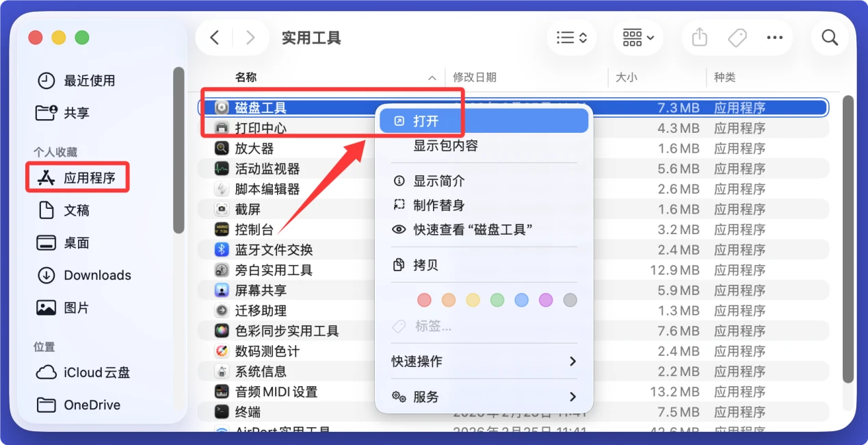Click the 系统信息 app icon

(222, 372)
